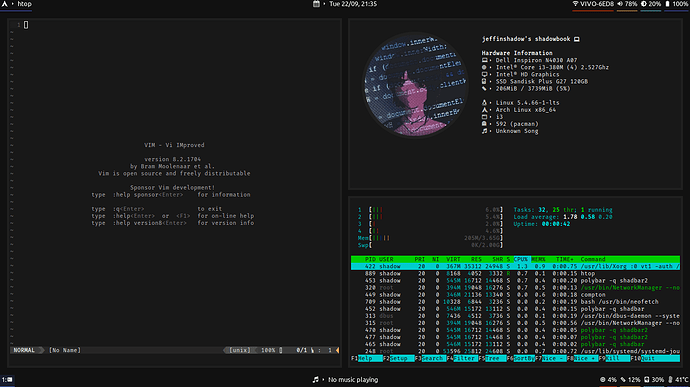The image size is (690, 387).
Task: Select systemd-journal process row PID 248
Action: tap(515, 351)
